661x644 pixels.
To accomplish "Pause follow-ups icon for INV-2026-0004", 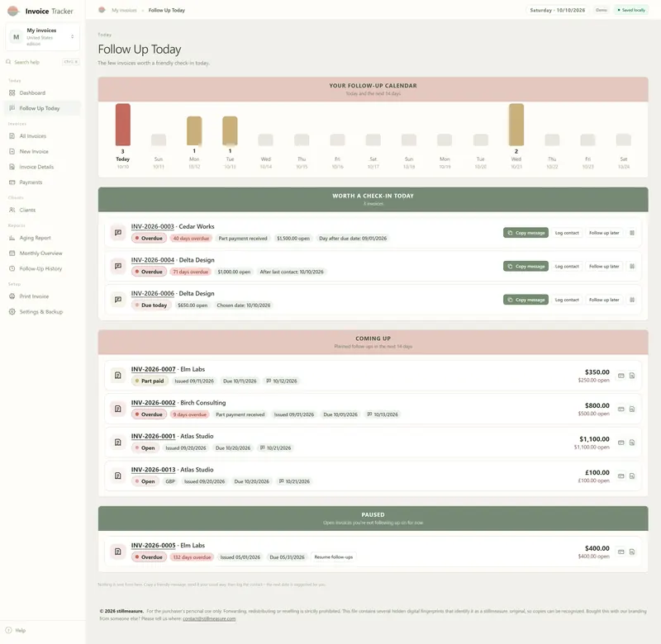I will pos(632,266).
